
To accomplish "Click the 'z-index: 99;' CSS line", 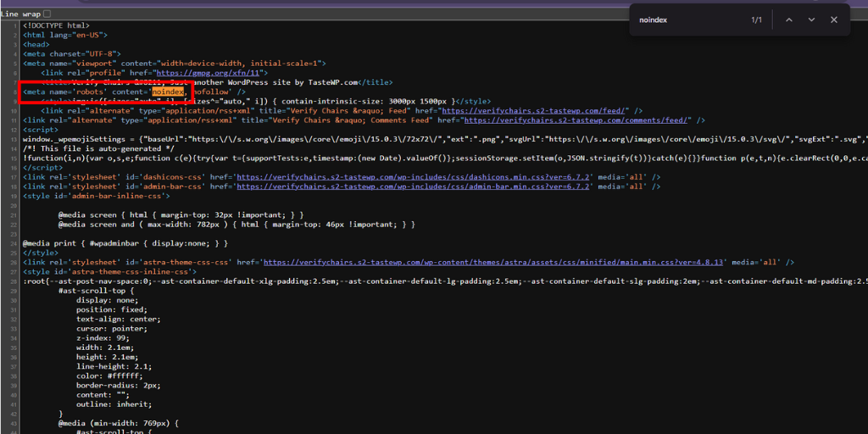I will tap(103, 338).
